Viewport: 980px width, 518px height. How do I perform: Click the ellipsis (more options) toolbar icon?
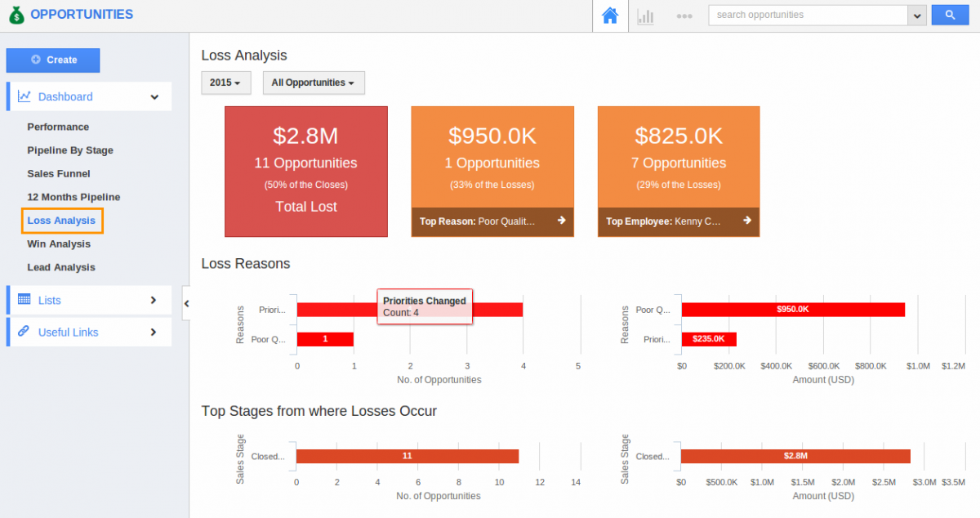click(684, 15)
